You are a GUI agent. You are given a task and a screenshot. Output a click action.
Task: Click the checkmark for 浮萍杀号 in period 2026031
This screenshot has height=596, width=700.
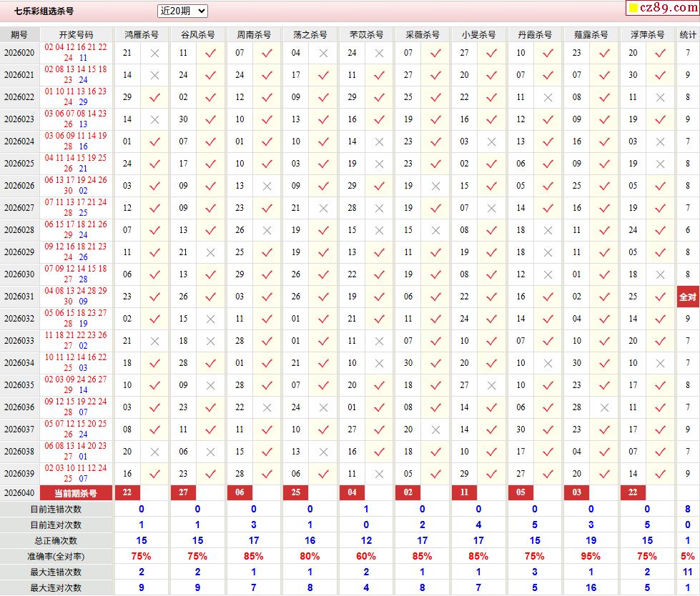[661, 297]
